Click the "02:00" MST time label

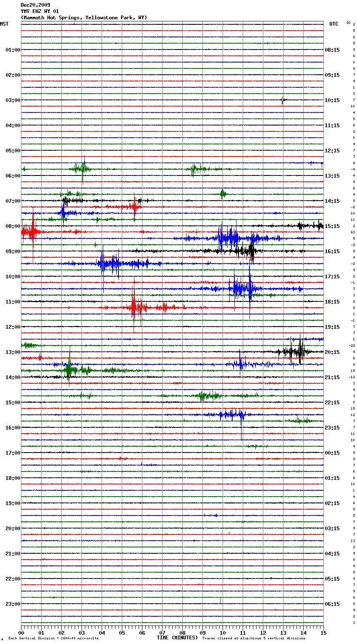click(x=13, y=75)
